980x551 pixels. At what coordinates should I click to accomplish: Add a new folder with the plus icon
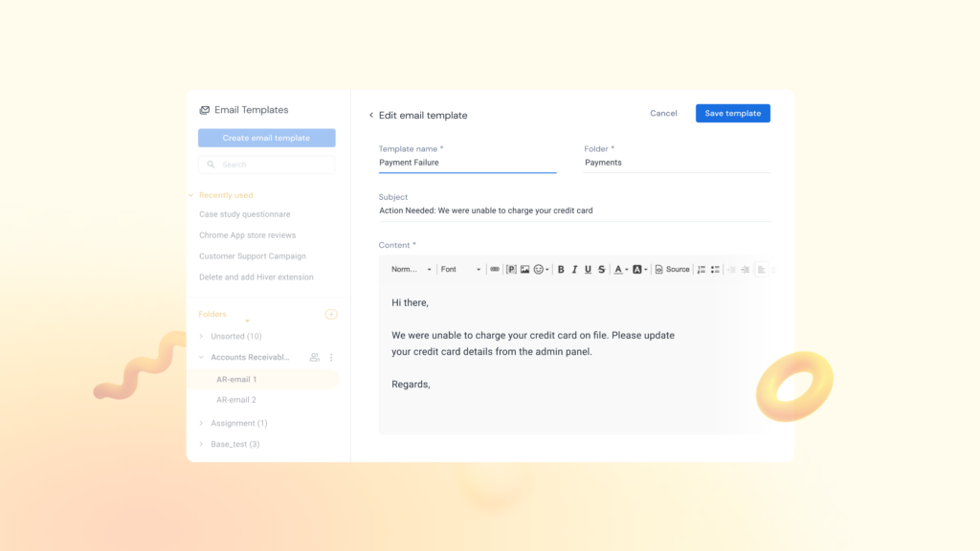pos(331,314)
